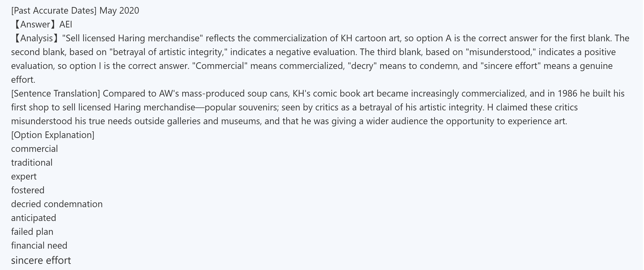Click the "【Answer】AEI" line
The height and width of the screenshot is (270, 644).
(x=42, y=25)
